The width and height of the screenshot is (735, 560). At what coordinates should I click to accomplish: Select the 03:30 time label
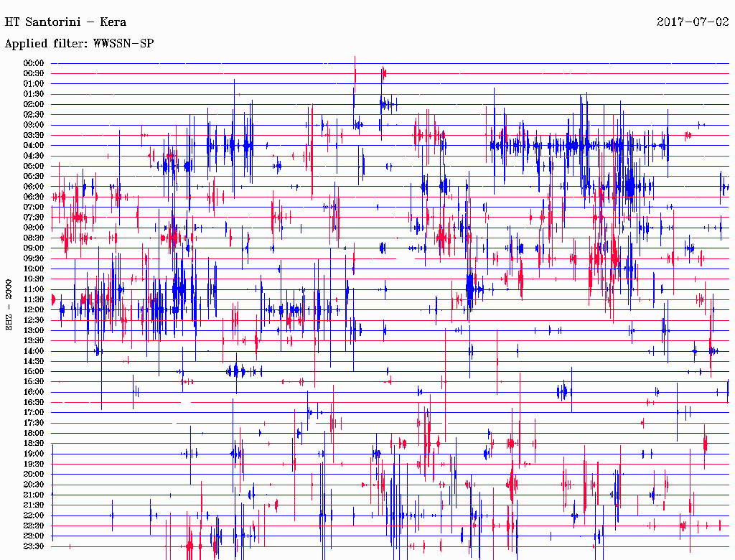(34, 135)
